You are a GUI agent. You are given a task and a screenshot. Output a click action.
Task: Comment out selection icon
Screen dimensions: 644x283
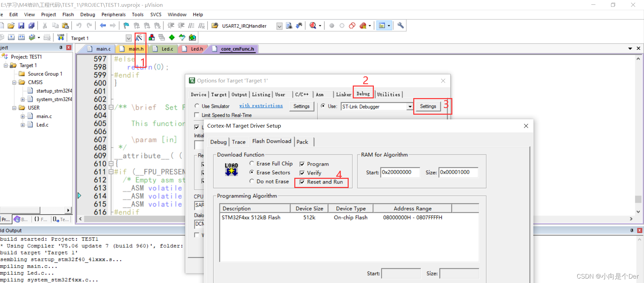(x=191, y=26)
